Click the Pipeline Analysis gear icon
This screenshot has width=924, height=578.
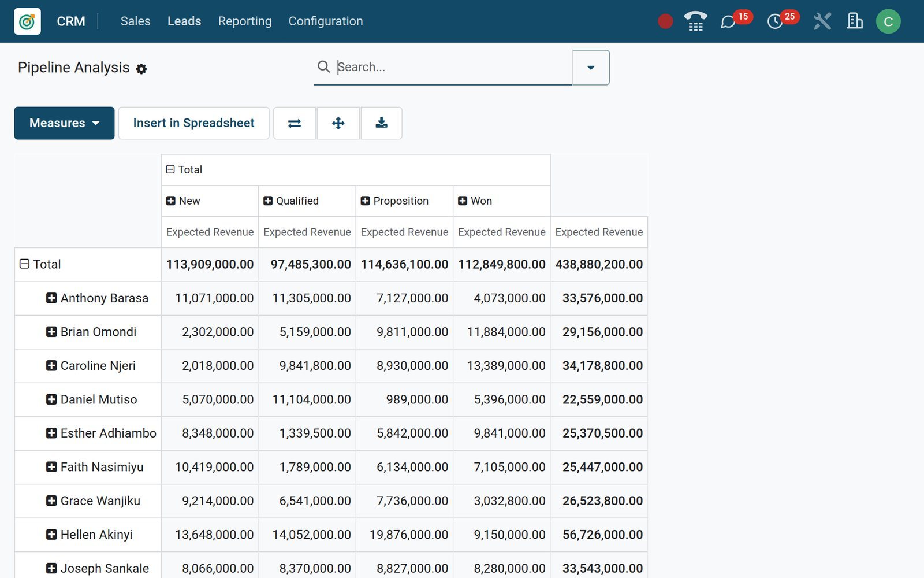click(141, 69)
